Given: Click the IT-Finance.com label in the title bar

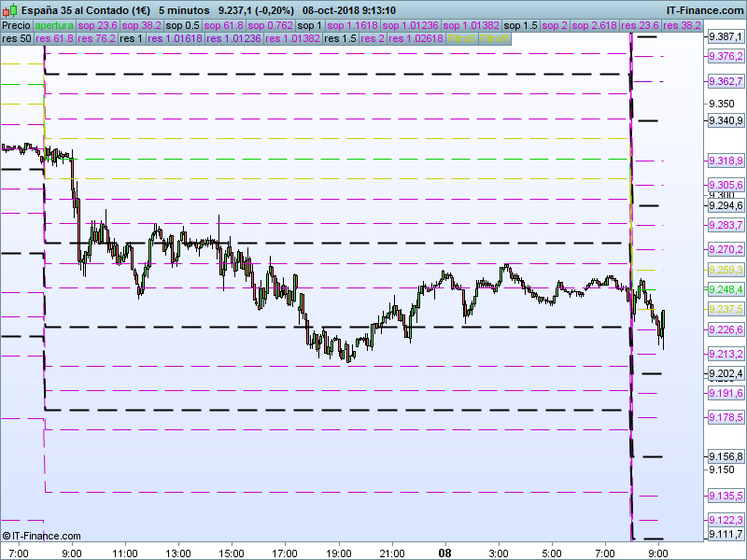Looking at the screenshot, I should pos(704,10).
